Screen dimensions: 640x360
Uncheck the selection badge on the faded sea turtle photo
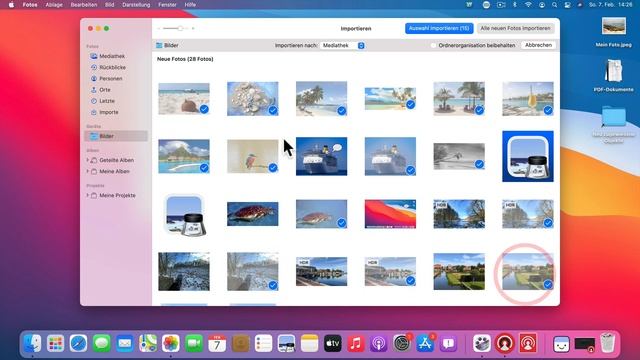(342, 222)
